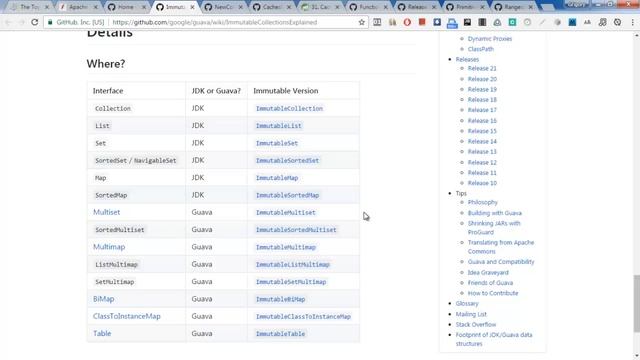Click the red Opera-style circle extension icon
640x360 pixels.
tap(407, 22)
